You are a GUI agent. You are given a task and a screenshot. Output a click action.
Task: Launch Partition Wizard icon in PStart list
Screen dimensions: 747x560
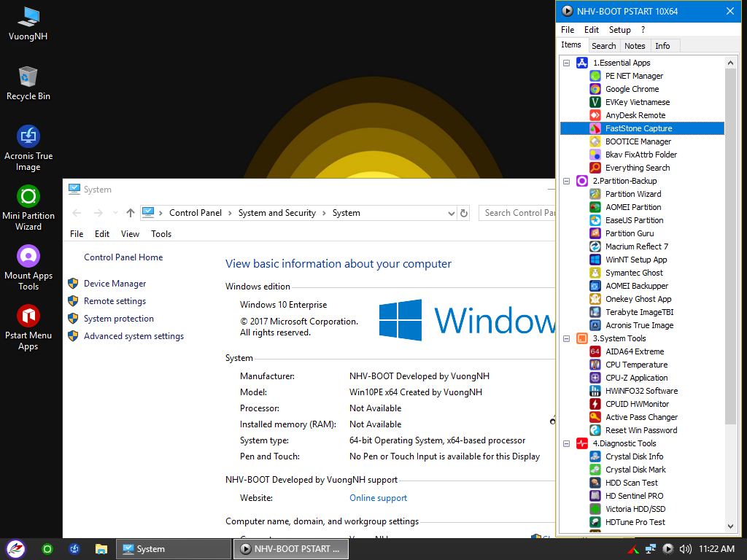(595, 194)
